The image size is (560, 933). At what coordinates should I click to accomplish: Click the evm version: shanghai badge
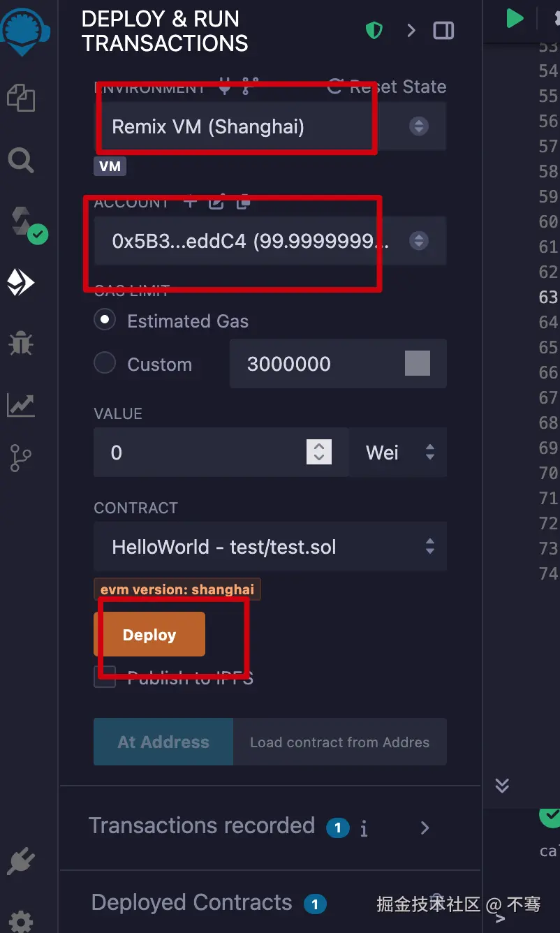pyautogui.click(x=177, y=589)
